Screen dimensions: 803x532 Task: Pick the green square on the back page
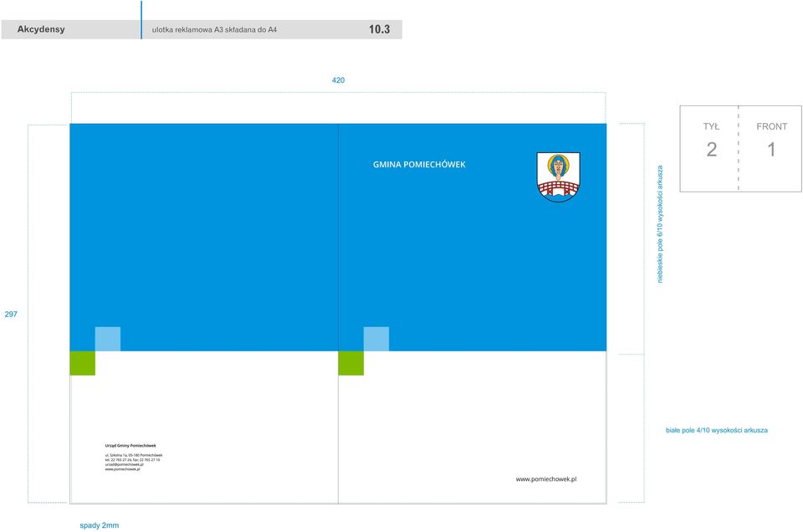83,363
